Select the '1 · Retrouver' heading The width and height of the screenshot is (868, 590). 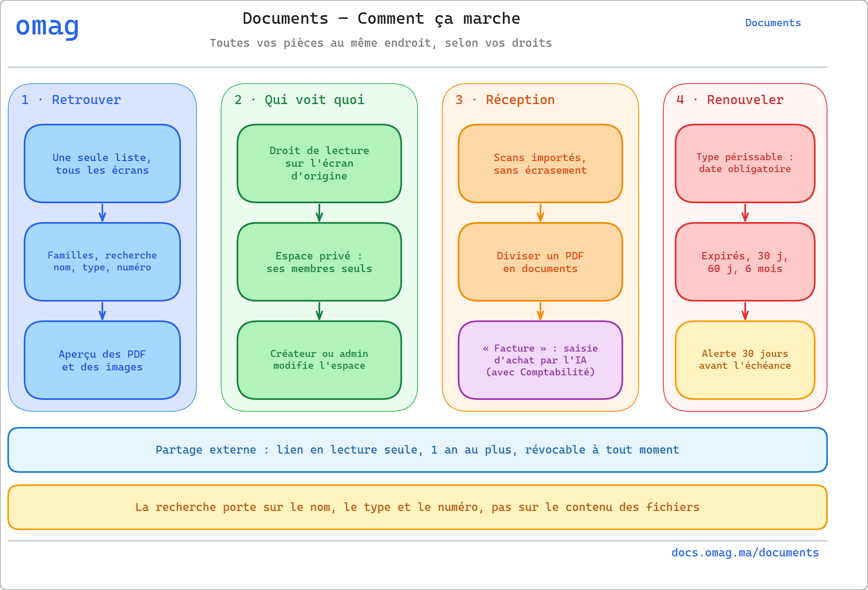[x=71, y=100]
